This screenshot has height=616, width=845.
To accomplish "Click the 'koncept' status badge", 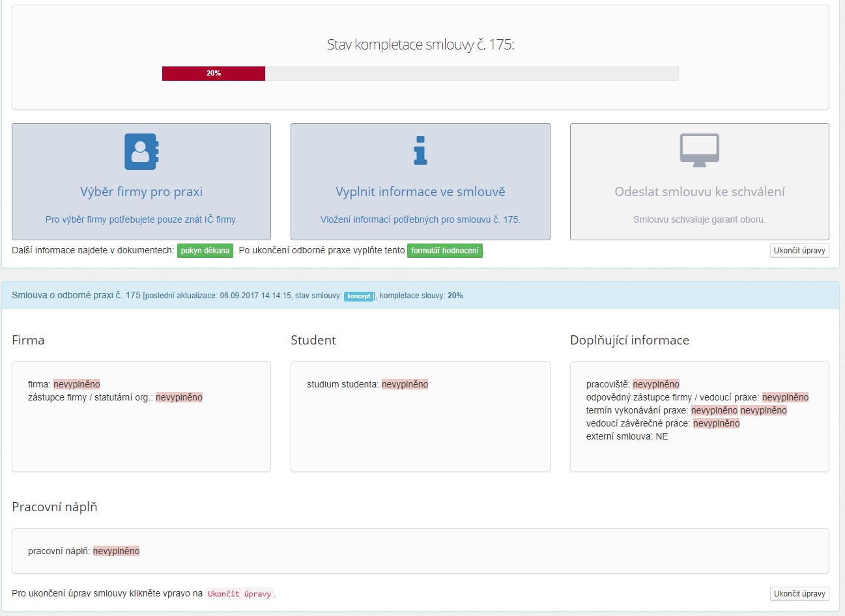I will tap(358, 296).
